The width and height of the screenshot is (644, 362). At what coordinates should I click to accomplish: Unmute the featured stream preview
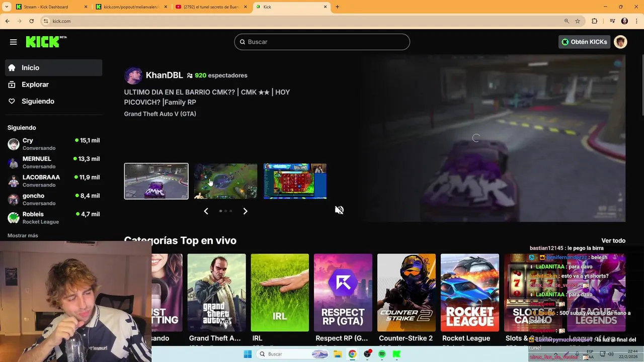tap(339, 210)
